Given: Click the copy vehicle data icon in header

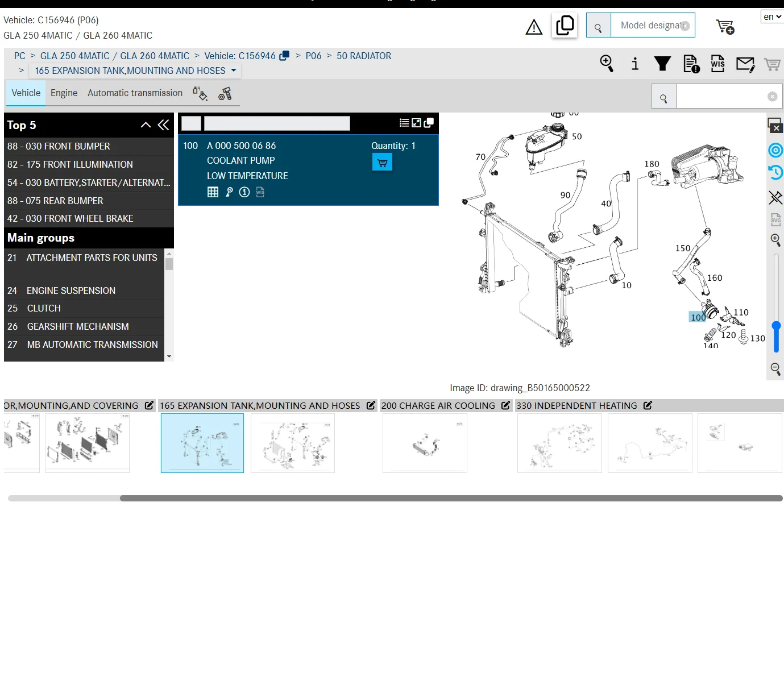Looking at the screenshot, I should pos(565,26).
